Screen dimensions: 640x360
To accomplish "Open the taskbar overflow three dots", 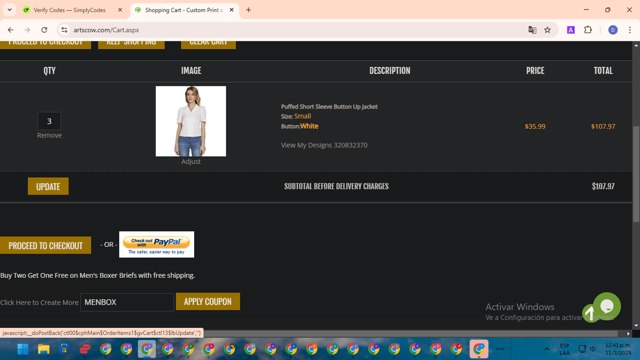I will pyautogui.click(x=500, y=349).
